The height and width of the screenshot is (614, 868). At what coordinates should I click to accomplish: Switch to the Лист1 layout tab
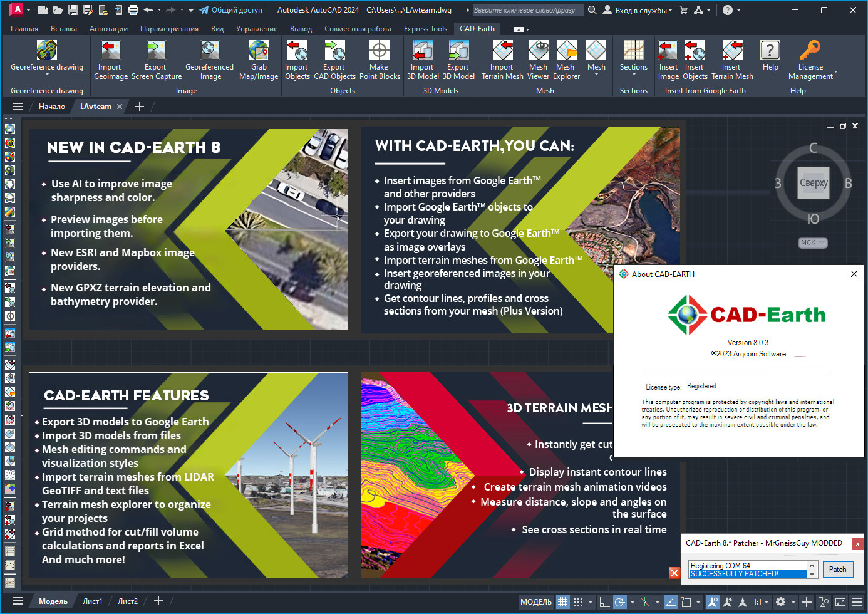[x=92, y=601]
